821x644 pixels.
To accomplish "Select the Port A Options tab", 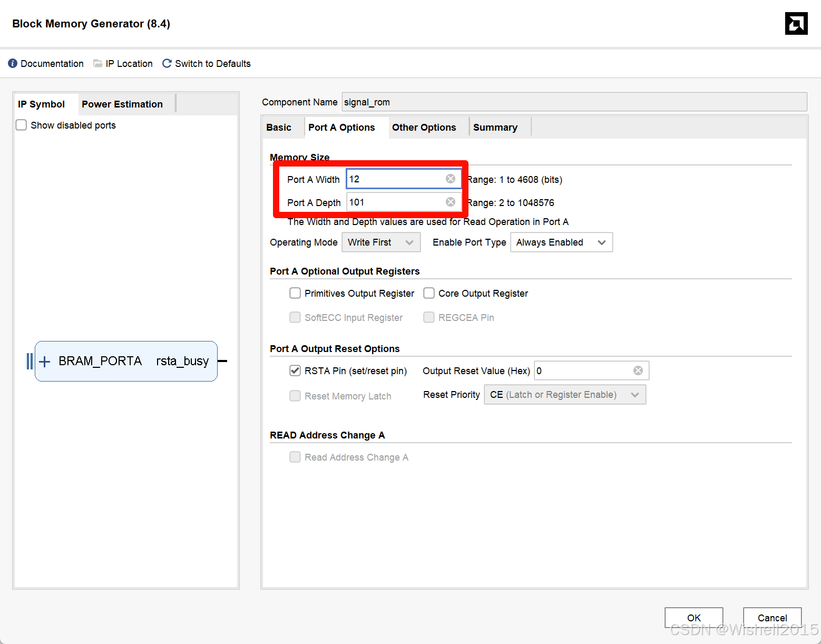I will point(341,128).
